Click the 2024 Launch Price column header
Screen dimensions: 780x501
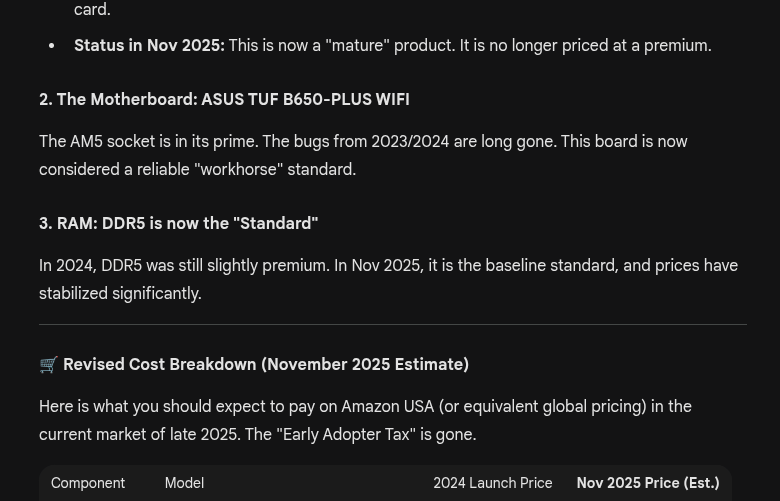click(x=492, y=483)
